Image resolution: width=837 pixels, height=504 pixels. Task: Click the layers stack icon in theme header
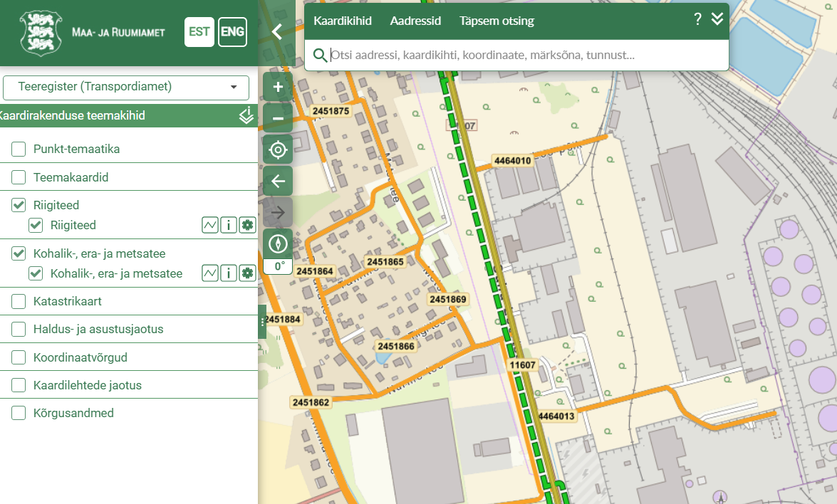click(x=246, y=115)
